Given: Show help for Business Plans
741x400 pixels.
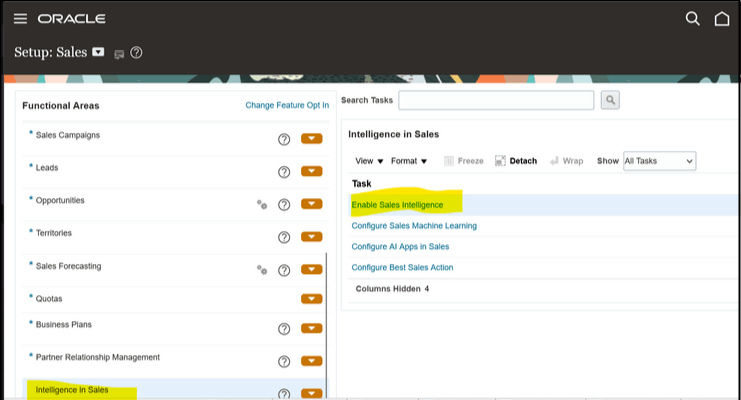Looking at the screenshot, I should (x=284, y=329).
